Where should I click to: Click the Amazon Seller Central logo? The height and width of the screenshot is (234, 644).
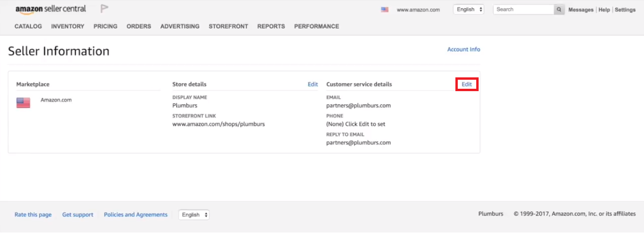coord(51,9)
